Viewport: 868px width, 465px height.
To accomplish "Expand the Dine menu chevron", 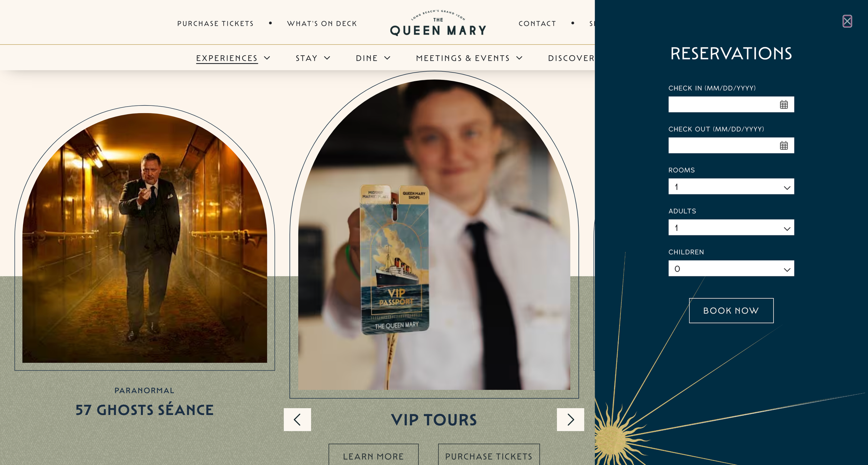I will [387, 58].
